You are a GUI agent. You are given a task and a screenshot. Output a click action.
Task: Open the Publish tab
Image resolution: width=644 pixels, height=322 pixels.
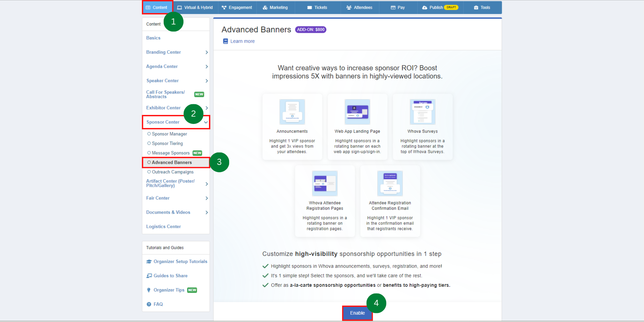coord(440,7)
